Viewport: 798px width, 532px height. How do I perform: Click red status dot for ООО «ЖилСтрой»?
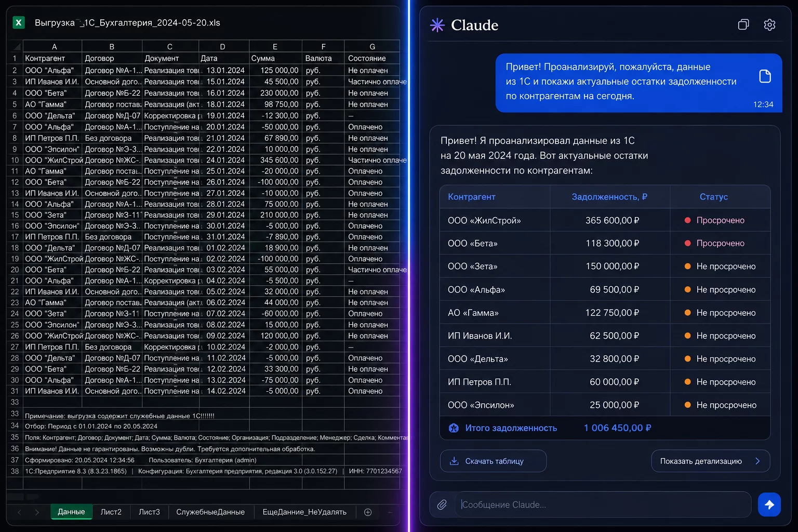coord(687,220)
